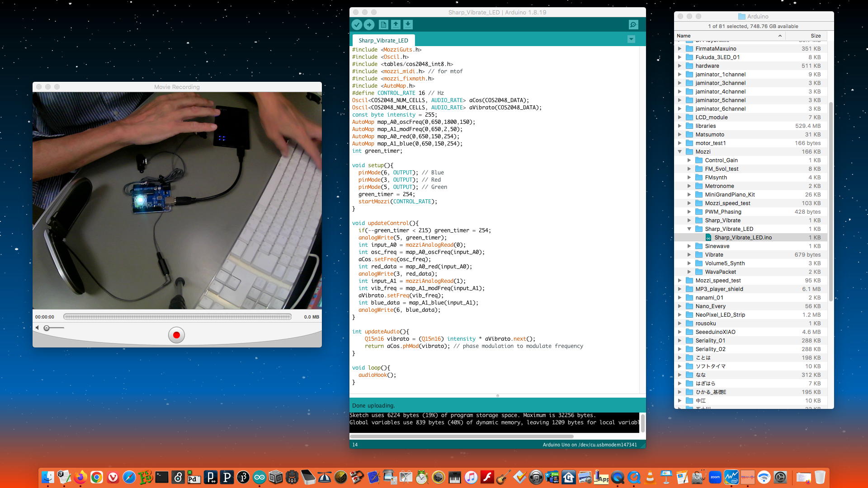Click the Save sketch icon
The height and width of the screenshot is (488, 868).
click(x=408, y=25)
